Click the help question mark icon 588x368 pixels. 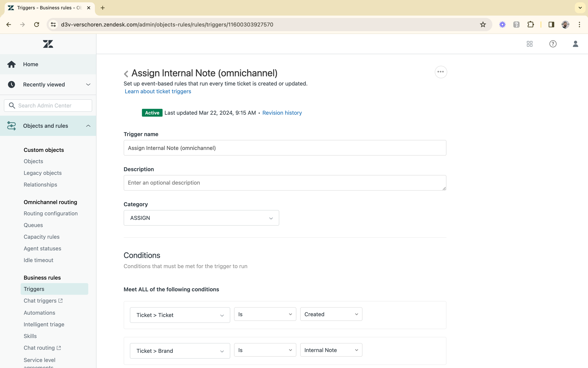[553, 44]
